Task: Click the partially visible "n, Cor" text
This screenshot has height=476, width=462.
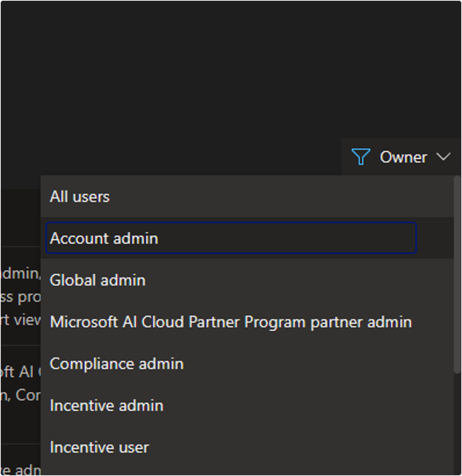Action: (20, 395)
